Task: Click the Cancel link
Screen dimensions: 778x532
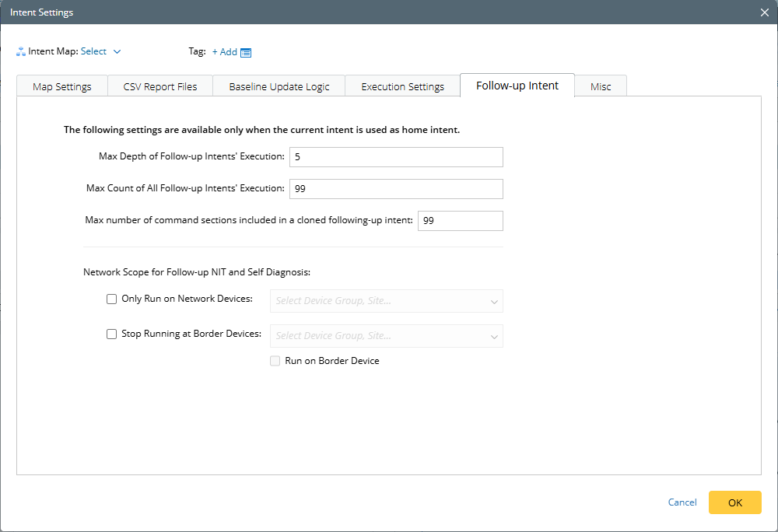Action: tap(682, 502)
